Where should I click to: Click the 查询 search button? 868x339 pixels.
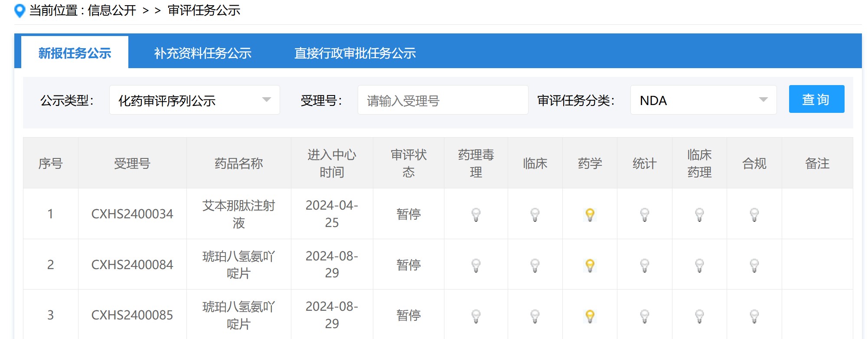pos(816,99)
